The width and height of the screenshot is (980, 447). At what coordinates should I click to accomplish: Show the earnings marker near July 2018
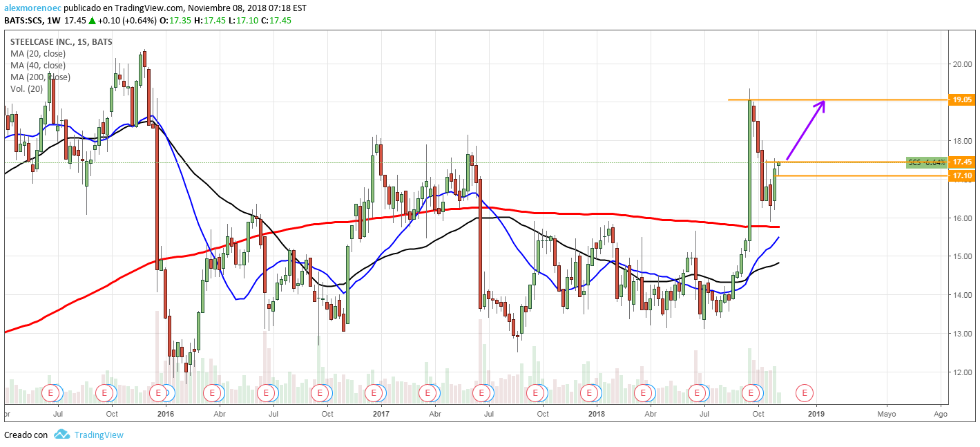point(697,393)
